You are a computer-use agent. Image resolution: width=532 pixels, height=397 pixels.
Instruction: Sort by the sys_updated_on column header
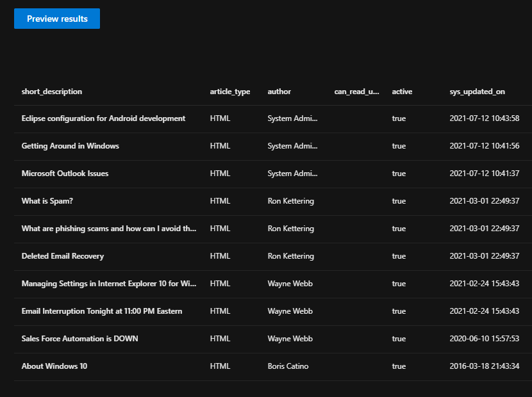(476, 92)
